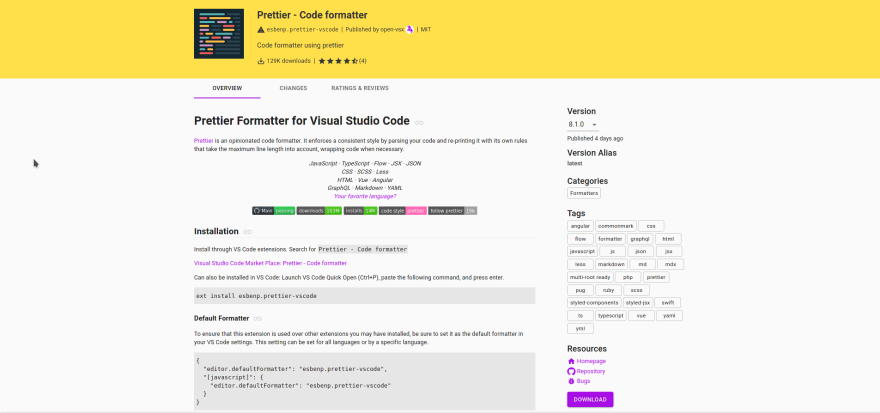Image resolution: width=880 pixels, height=413 pixels.
Task: Select the graphql tag
Action: point(639,239)
